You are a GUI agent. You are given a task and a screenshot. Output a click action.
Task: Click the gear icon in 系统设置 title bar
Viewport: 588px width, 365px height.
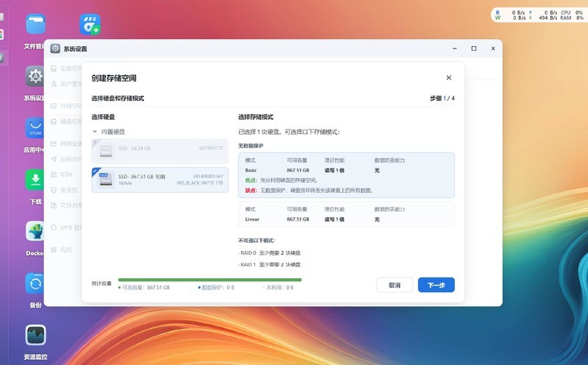[55, 49]
